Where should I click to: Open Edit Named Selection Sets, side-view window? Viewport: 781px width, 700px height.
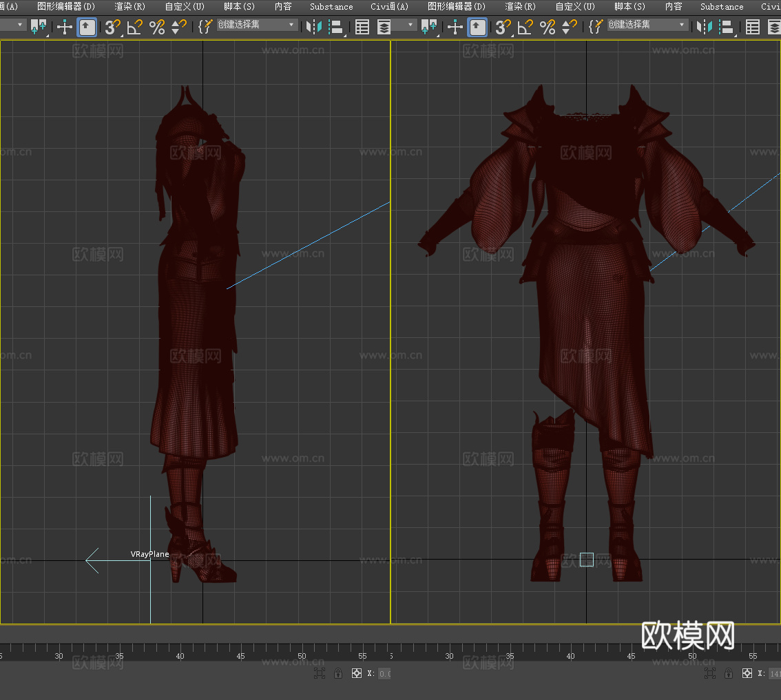click(205, 26)
